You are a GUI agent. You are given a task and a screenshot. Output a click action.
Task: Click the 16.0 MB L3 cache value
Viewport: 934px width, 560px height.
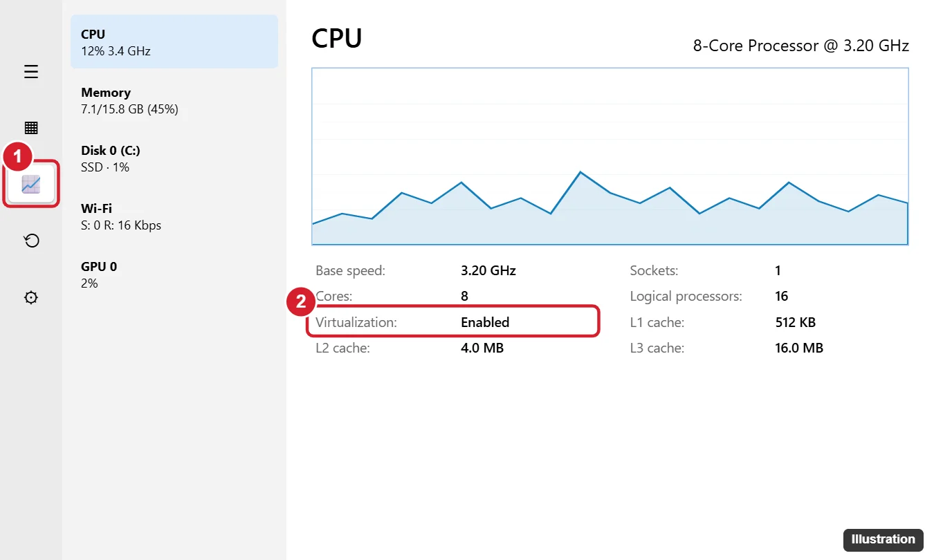point(799,348)
